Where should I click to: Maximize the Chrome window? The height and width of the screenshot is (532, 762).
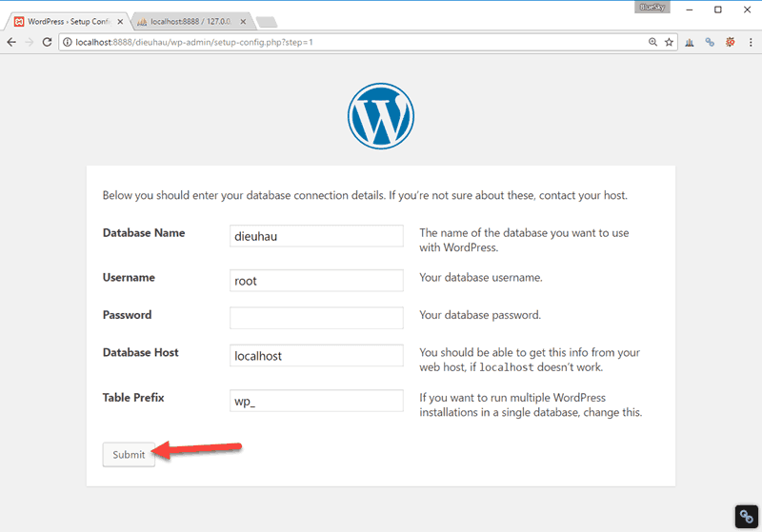coord(718,10)
